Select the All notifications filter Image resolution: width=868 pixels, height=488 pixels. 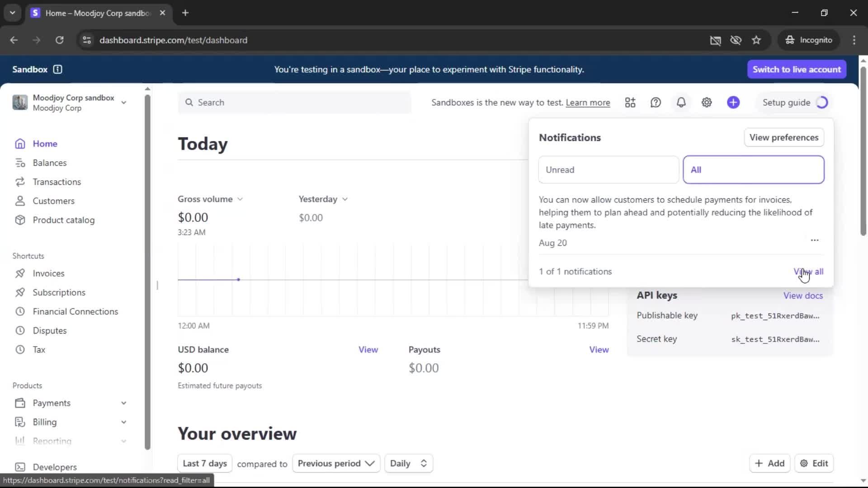coord(753,170)
